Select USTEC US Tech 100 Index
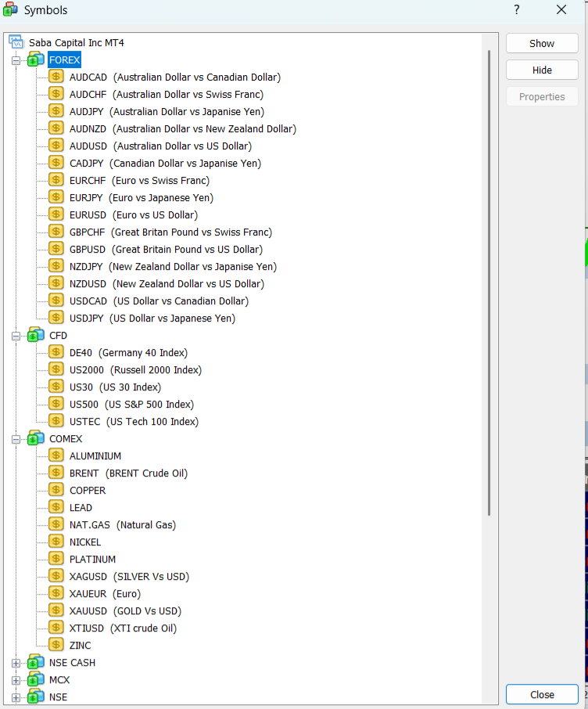 point(133,422)
